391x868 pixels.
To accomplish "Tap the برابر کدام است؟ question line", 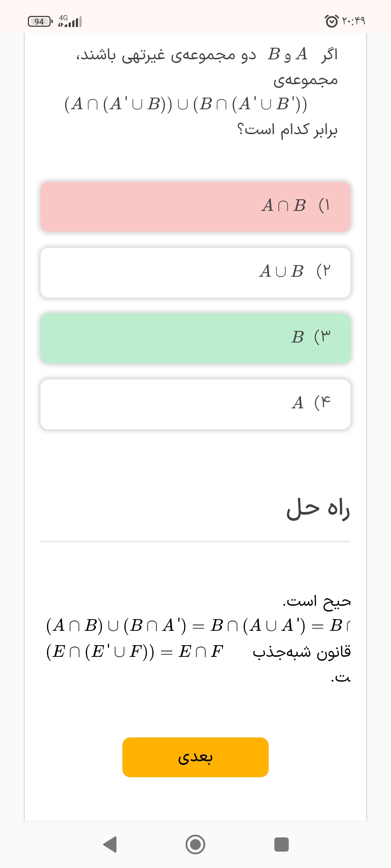I will click(x=287, y=129).
